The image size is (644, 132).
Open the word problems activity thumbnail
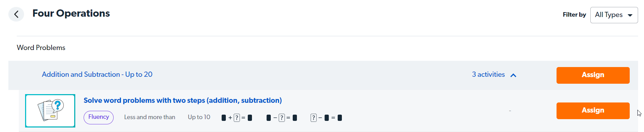(x=50, y=110)
